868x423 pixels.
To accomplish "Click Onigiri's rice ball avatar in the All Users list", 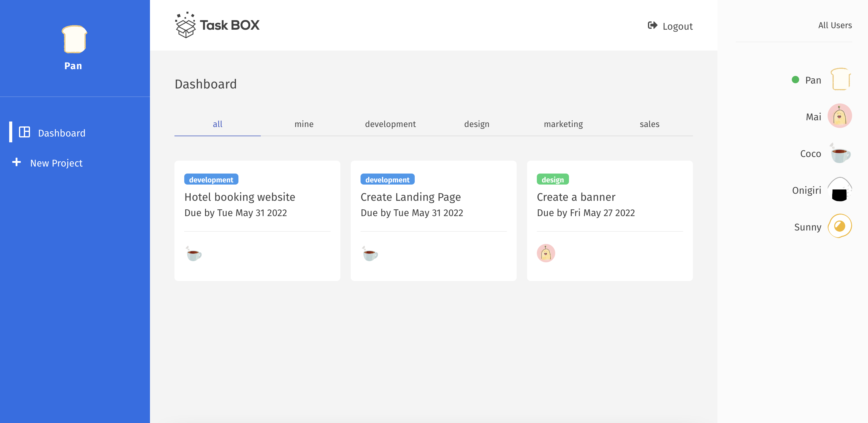I will point(840,189).
